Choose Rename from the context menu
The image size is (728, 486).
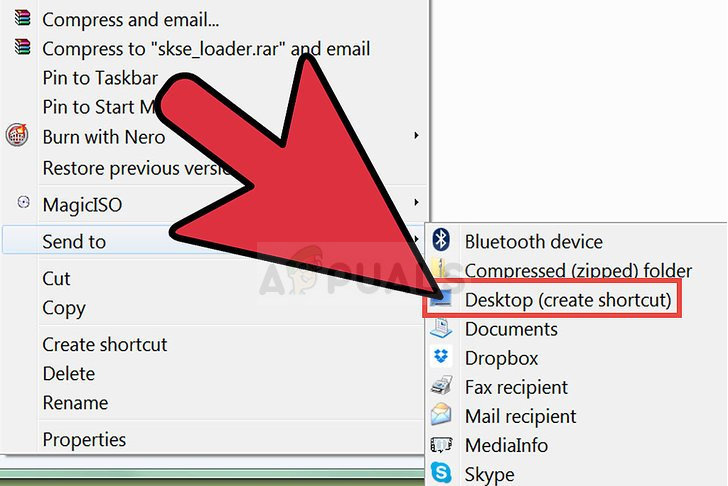point(75,402)
